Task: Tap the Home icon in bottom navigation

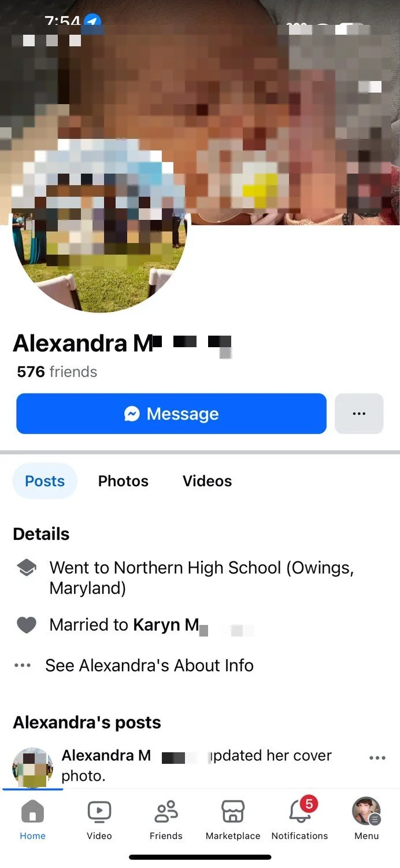Action: coord(32,811)
